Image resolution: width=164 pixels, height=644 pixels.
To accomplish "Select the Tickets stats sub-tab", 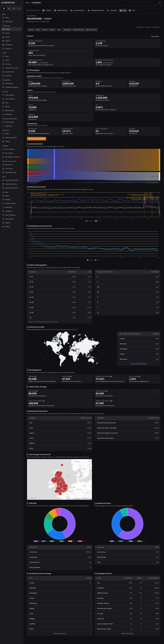I will [52, 30].
